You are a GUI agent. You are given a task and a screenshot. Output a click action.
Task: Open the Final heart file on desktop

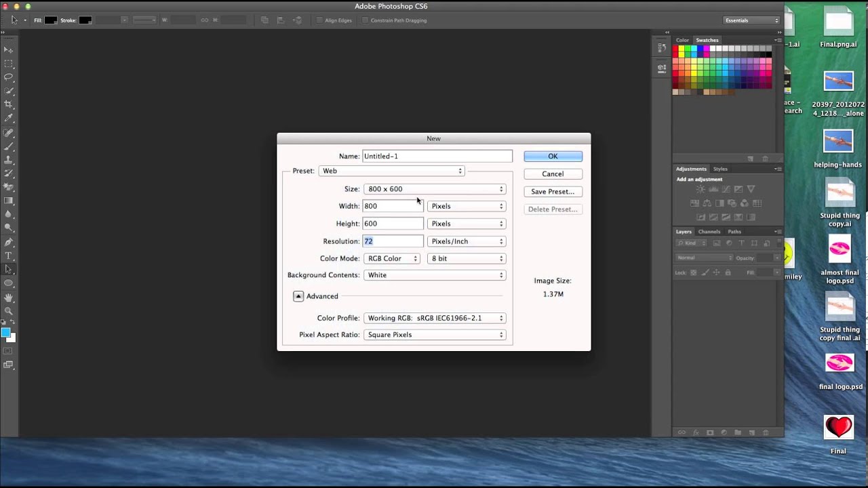[x=839, y=434]
